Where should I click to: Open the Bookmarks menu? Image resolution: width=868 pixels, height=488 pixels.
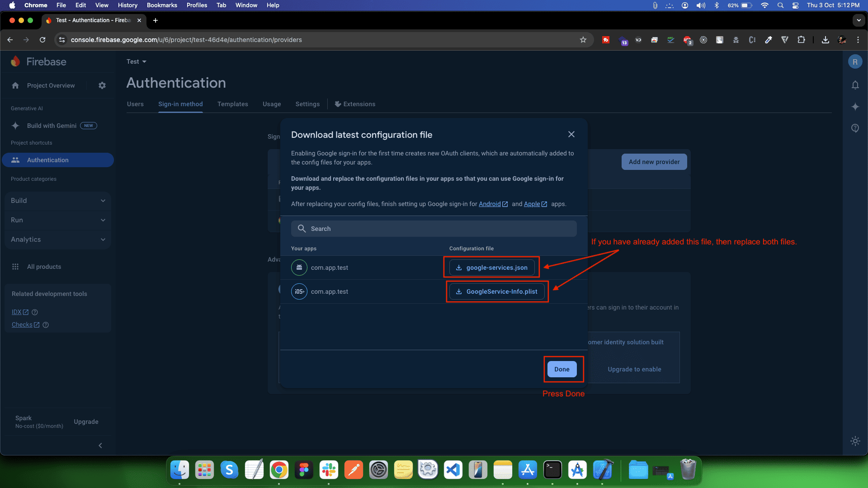[162, 5]
